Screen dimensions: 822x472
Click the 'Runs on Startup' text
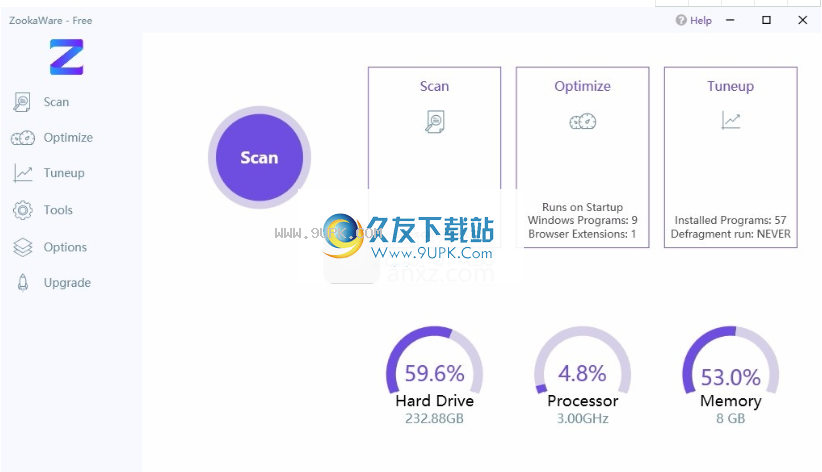point(582,207)
